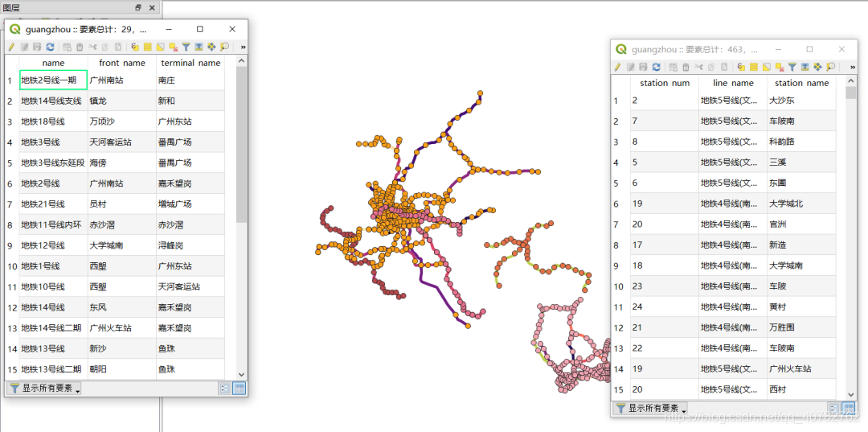Switch 463-feature table to form view
The width and height of the screenshot is (868, 432).
(833, 408)
